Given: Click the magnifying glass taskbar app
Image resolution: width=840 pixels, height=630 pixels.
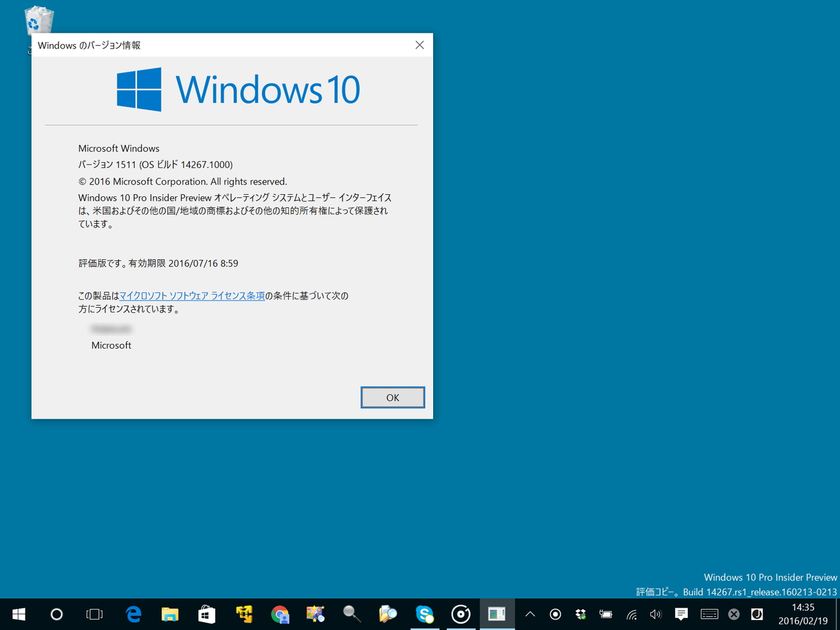Looking at the screenshot, I should (x=352, y=614).
